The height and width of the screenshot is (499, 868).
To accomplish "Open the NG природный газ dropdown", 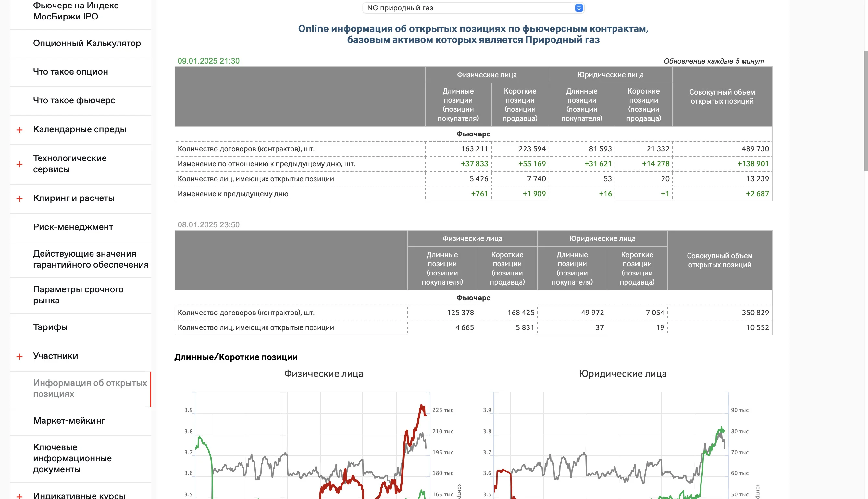I will point(473,8).
